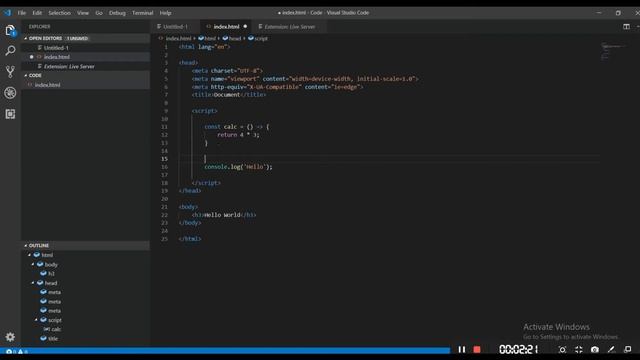This screenshot has width=640, height=360.
Task: Click the VS Code logo icon
Action: click(7, 13)
